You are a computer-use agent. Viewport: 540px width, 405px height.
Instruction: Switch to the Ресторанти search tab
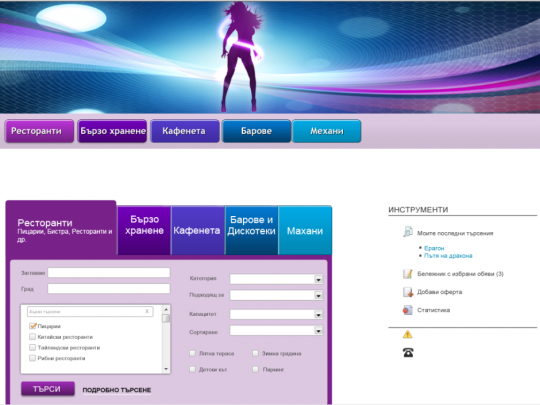[61, 228]
